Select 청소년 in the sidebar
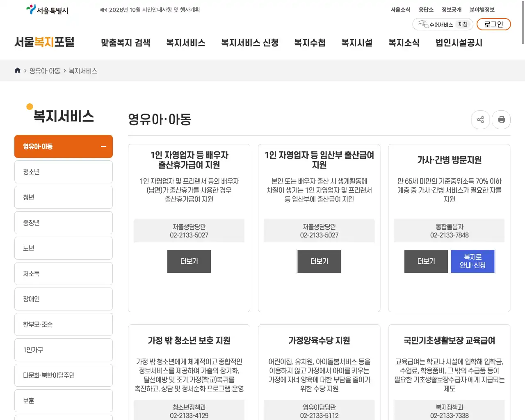Screen dimensions: 525x420 coord(64,172)
